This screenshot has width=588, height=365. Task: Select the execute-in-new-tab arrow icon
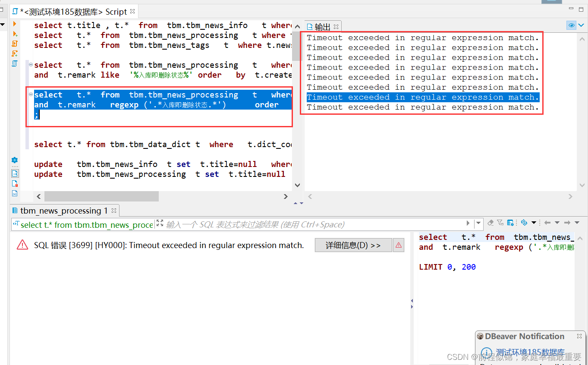15,34
